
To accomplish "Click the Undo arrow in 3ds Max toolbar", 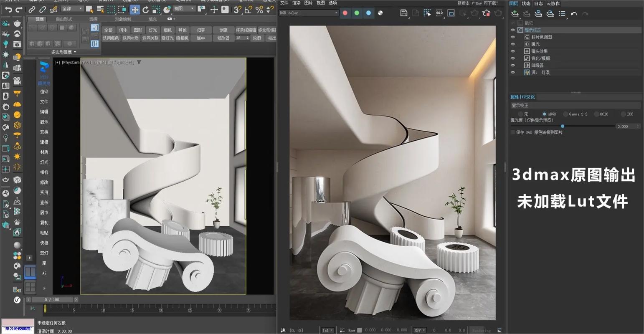I will [x=8, y=10].
